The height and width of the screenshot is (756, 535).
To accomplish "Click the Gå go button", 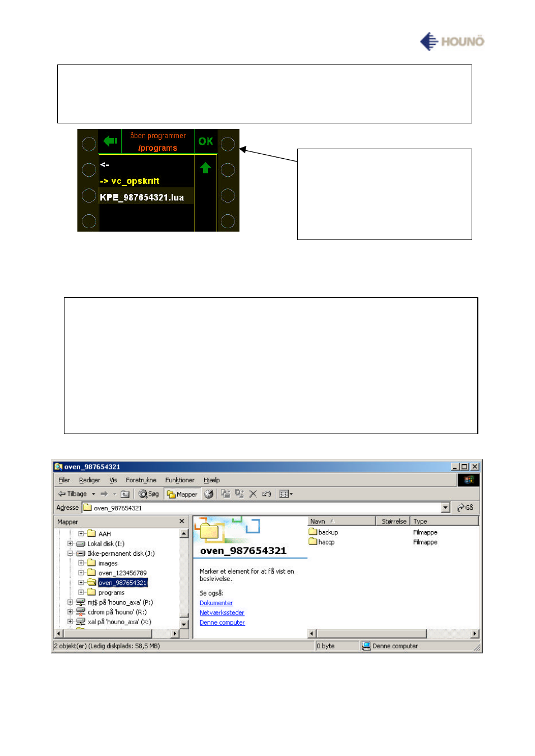I will 465,508.
